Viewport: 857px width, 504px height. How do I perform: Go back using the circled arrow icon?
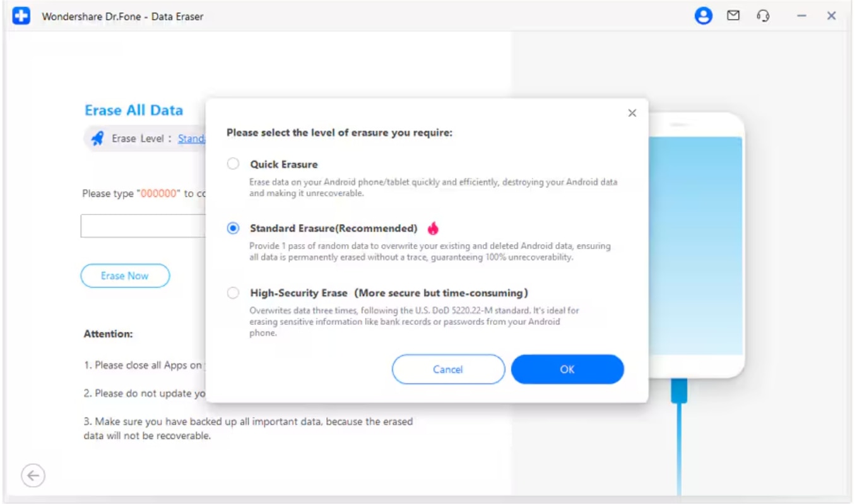[x=33, y=476]
